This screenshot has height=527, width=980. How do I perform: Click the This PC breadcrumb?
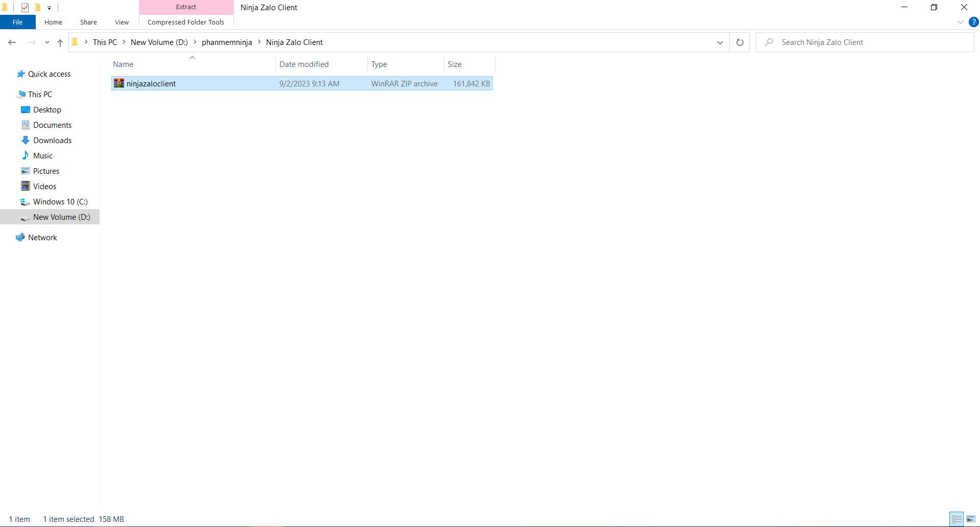105,42
